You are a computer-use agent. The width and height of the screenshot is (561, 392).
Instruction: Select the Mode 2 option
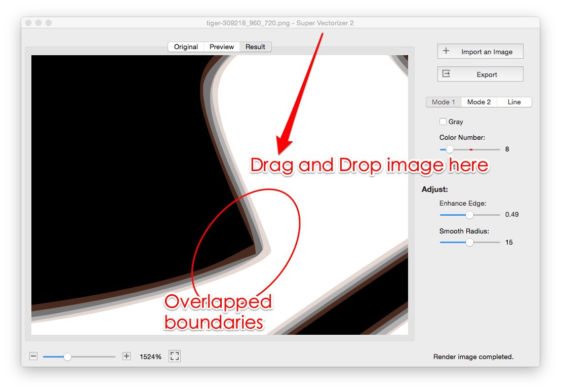coord(478,102)
